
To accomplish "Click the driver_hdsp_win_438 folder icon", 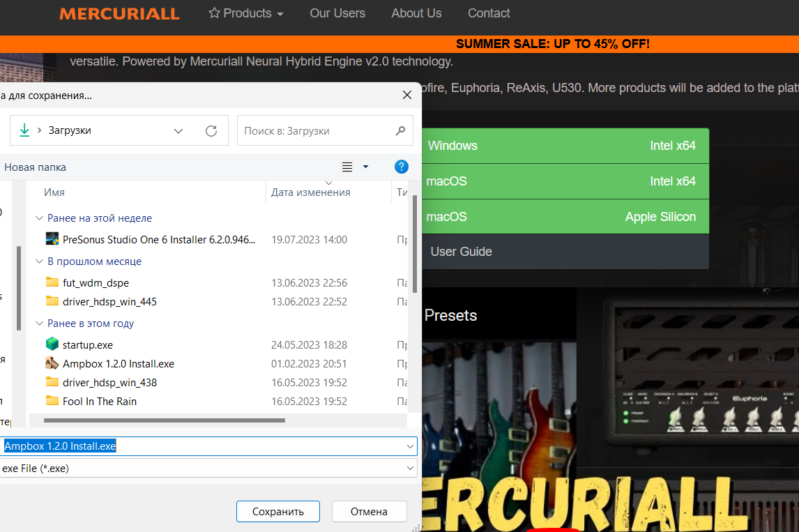I will [52, 381].
